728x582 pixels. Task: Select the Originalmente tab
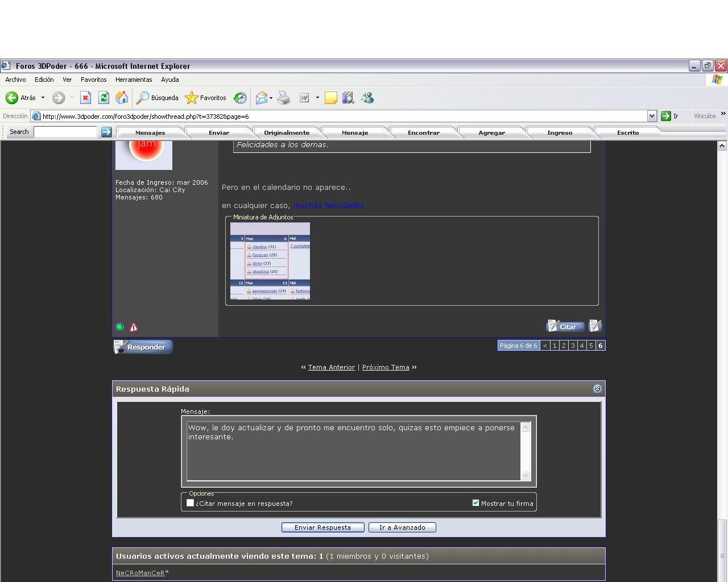coord(287,132)
